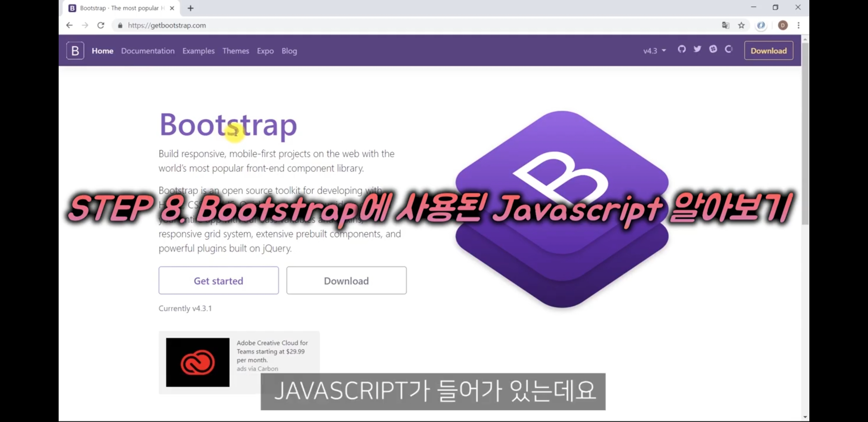
Task: Click the scrollbar up arrow
Action: tap(805, 39)
